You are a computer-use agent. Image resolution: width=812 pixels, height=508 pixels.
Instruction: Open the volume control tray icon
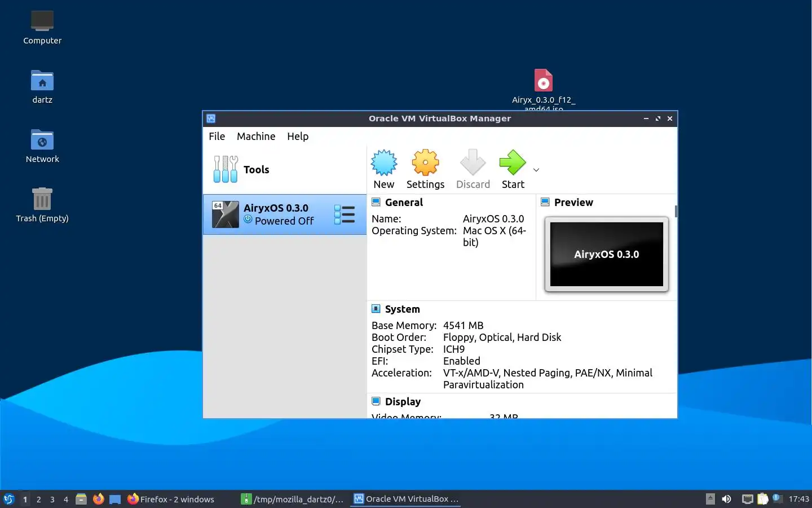[x=726, y=499]
